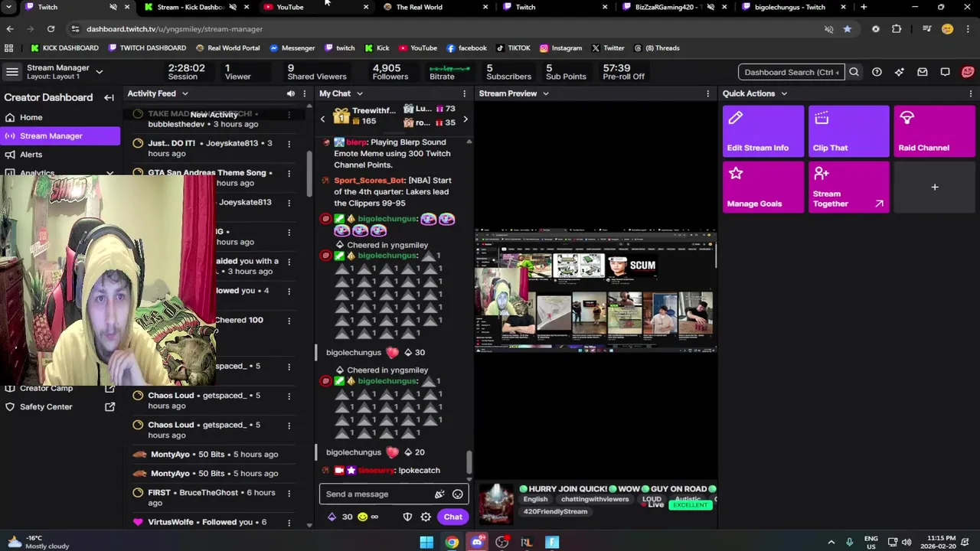Switch to bigolechungus Twitch browser tab
Screen dimensions: 980x551
[792, 7]
